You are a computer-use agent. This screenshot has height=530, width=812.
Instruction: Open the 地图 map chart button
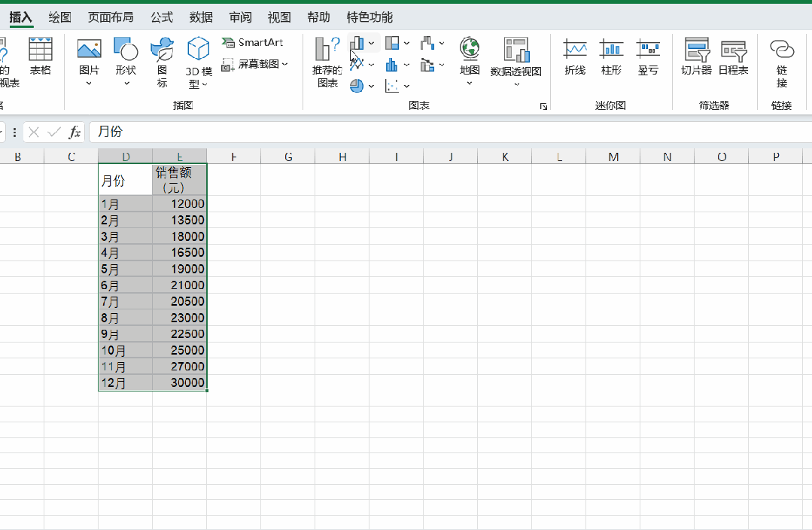point(470,61)
